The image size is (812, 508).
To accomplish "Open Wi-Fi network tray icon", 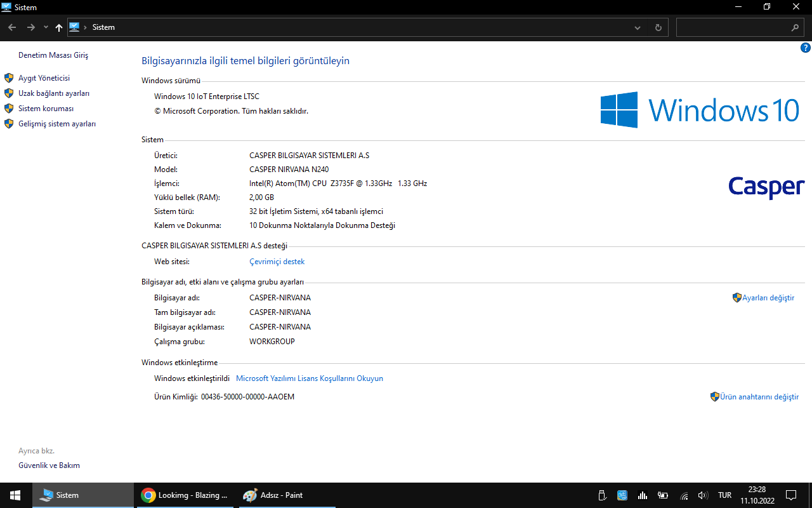I will coord(684,495).
